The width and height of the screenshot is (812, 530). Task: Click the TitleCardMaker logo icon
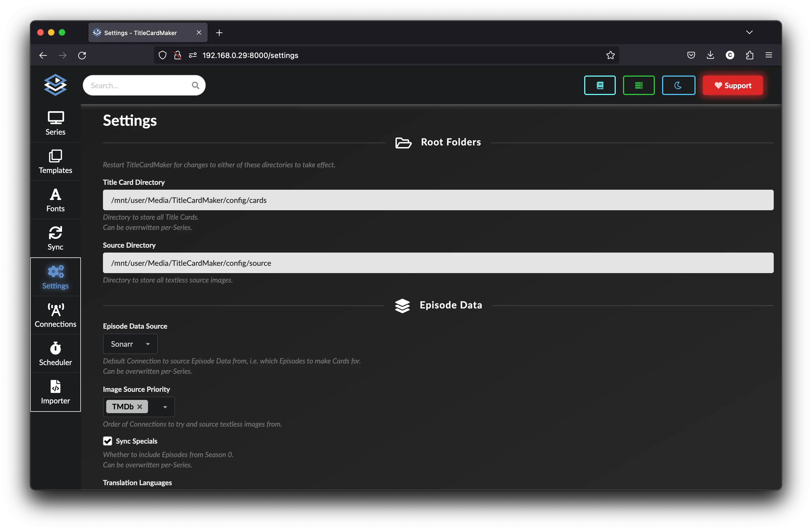(55, 85)
